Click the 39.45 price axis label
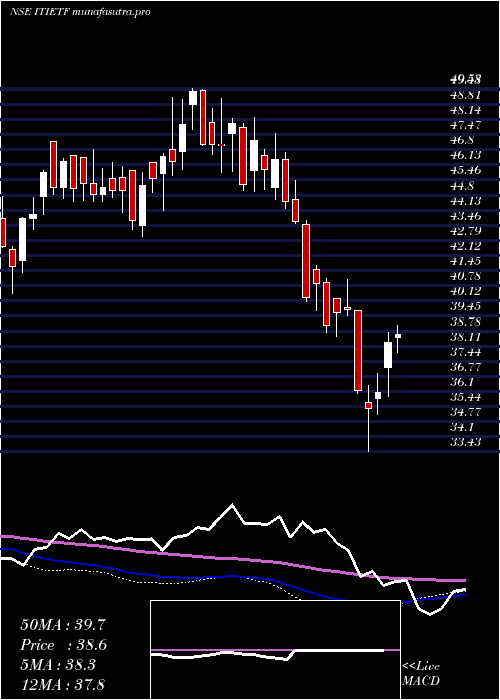 pos(466,307)
